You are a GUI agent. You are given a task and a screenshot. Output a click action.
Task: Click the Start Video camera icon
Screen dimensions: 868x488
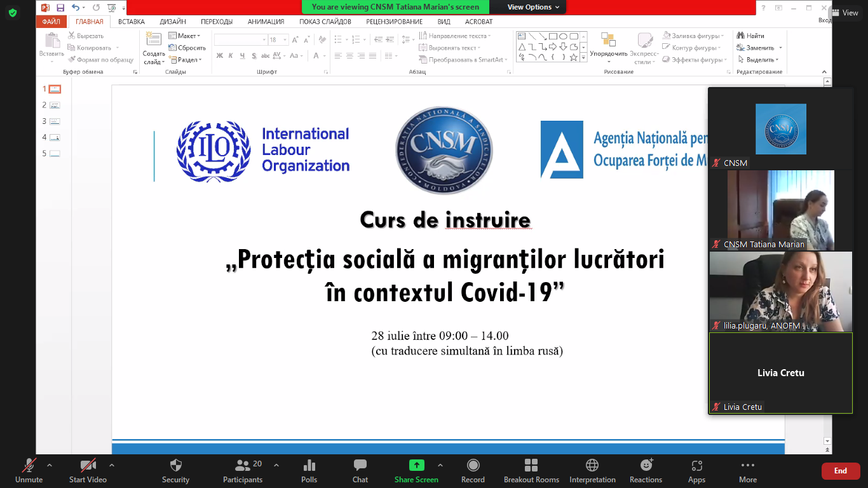coord(88,465)
